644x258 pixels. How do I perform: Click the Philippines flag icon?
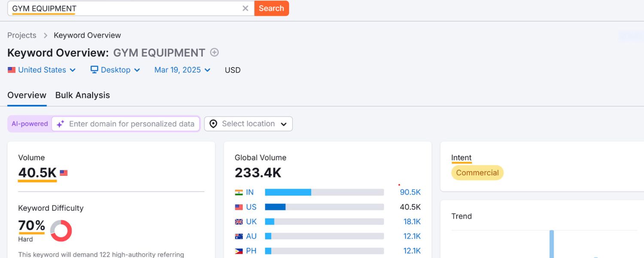(239, 251)
